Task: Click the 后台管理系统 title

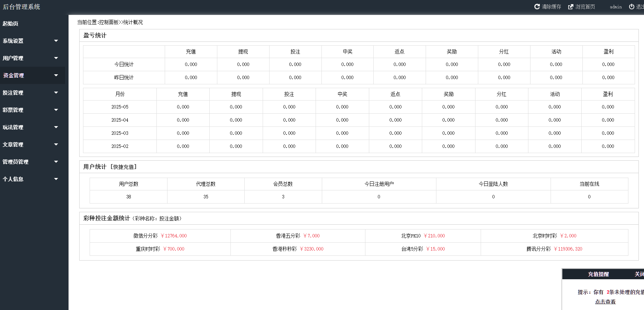Action: [x=21, y=7]
